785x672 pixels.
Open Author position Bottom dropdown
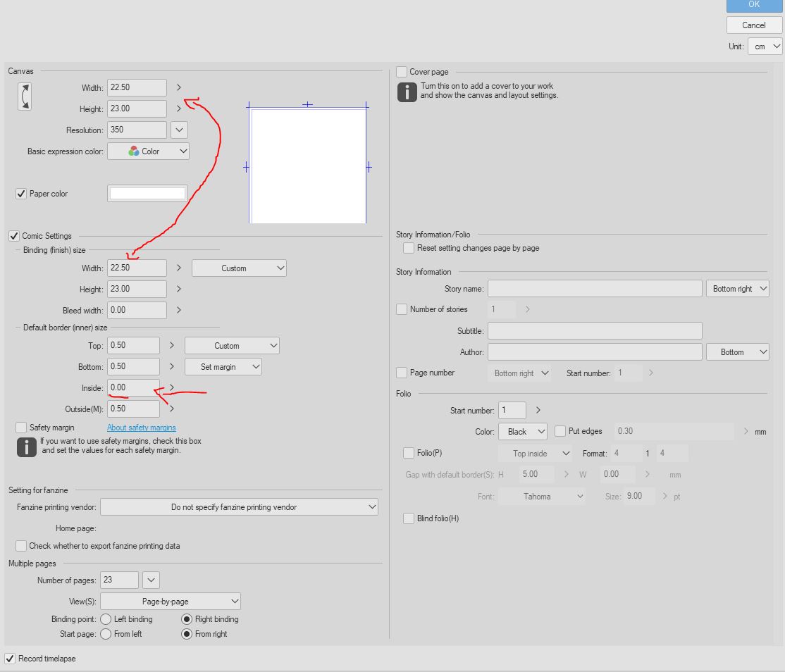tap(738, 352)
